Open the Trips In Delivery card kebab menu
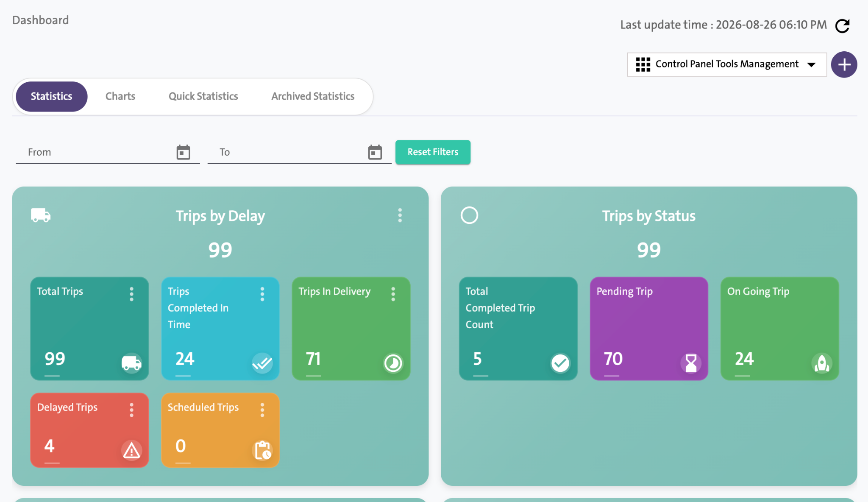 pyautogui.click(x=393, y=294)
